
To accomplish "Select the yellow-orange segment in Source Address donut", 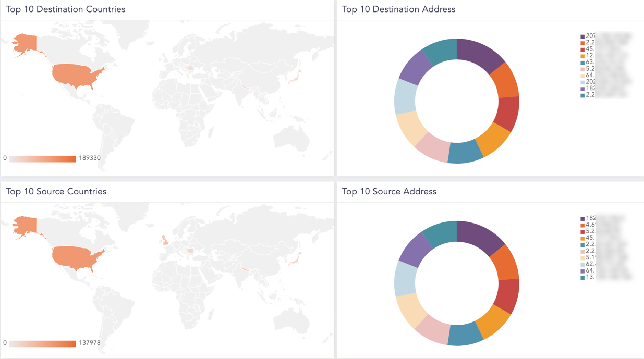I will 493,322.
